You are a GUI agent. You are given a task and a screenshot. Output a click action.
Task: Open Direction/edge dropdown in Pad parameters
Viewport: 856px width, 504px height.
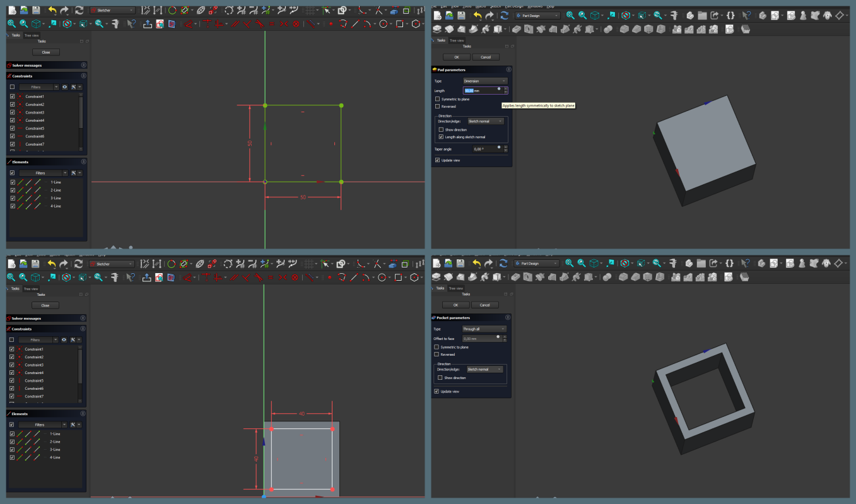point(486,121)
